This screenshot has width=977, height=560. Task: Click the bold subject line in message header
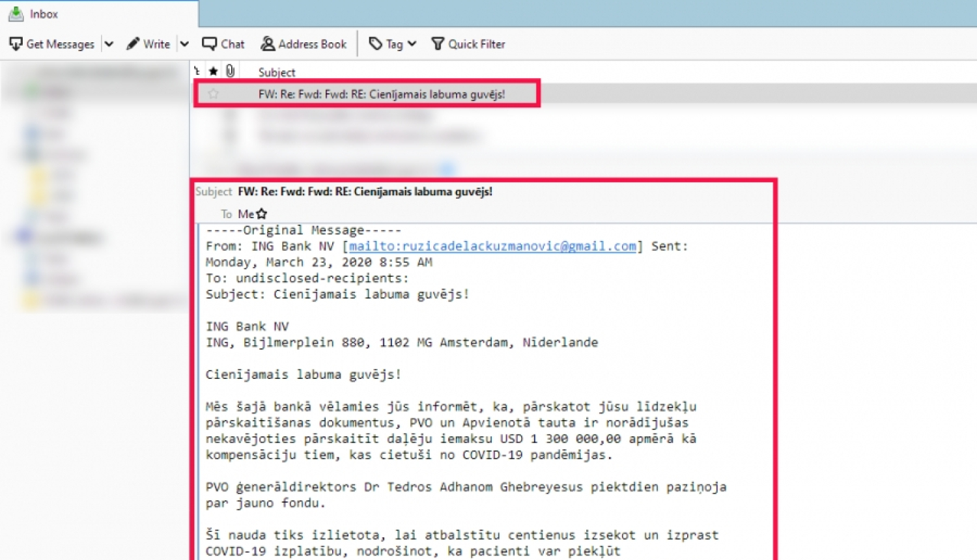(x=365, y=191)
